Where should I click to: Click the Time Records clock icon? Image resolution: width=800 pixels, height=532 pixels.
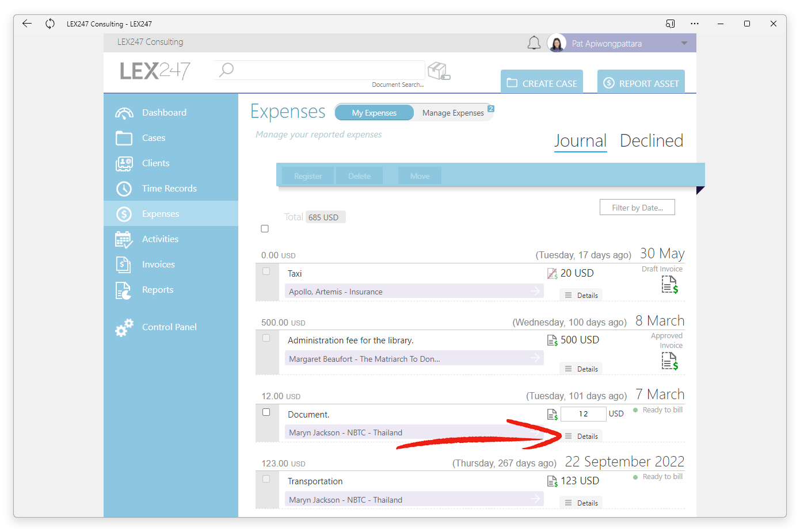[124, 189]
